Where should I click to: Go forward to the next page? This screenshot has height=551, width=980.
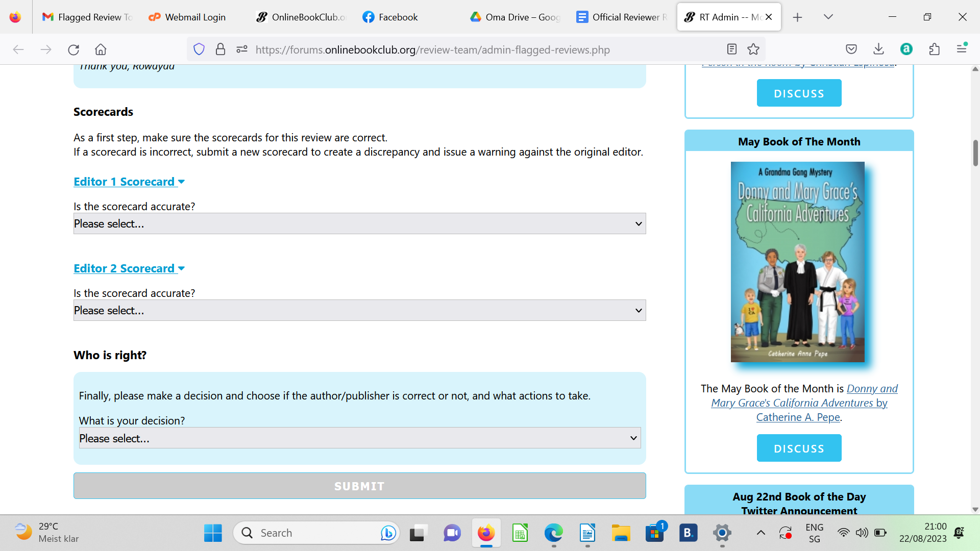[x=46, y=49]
